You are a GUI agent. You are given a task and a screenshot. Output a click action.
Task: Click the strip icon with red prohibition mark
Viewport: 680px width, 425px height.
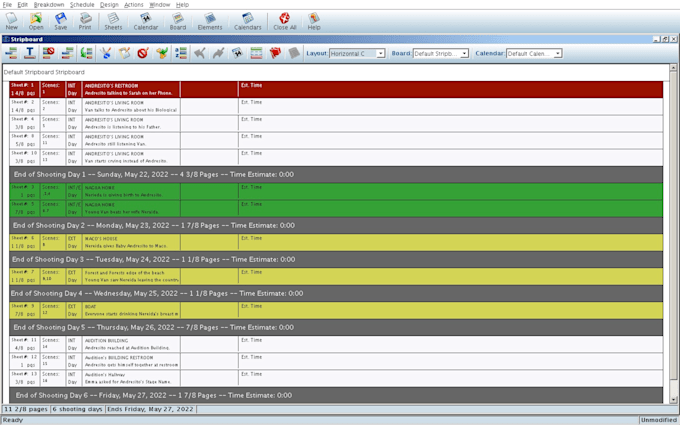coord(49,53)
